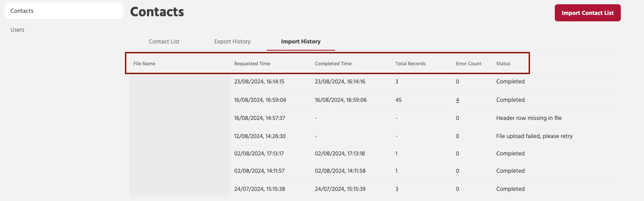Select the row completed 24/07/2024, 15:15:39
This screenshot has height=201, width=644.
(x=375, y=189)
